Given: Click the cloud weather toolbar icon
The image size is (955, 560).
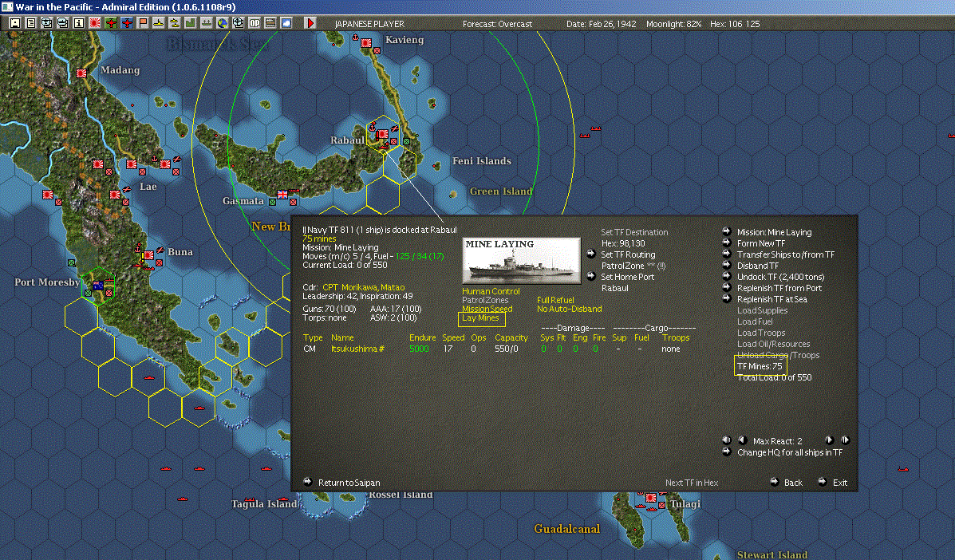Looking at the screenshot, I should 286,23.
